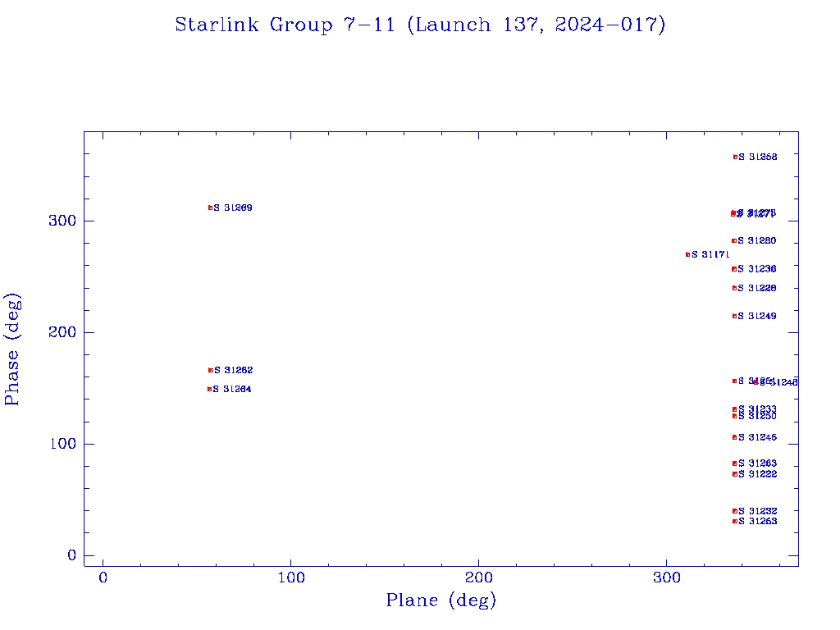This screenshot has height=630, width=840.
Task: Click the "Plane (deg)" horizontal axis label
Action: click(441, 600)
